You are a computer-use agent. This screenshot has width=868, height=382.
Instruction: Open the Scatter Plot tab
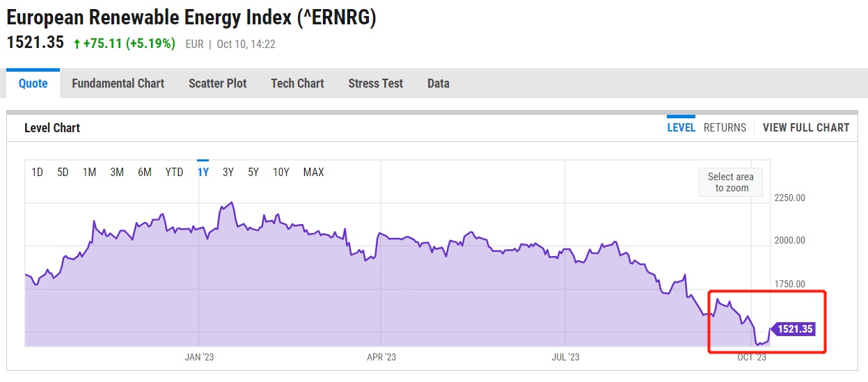click(x=218, y=83)
